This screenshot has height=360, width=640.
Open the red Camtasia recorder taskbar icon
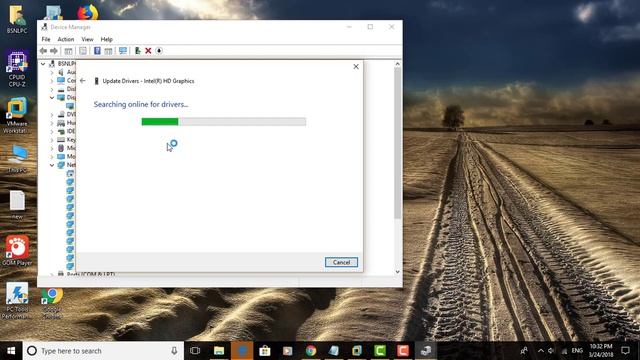point(403,351)
